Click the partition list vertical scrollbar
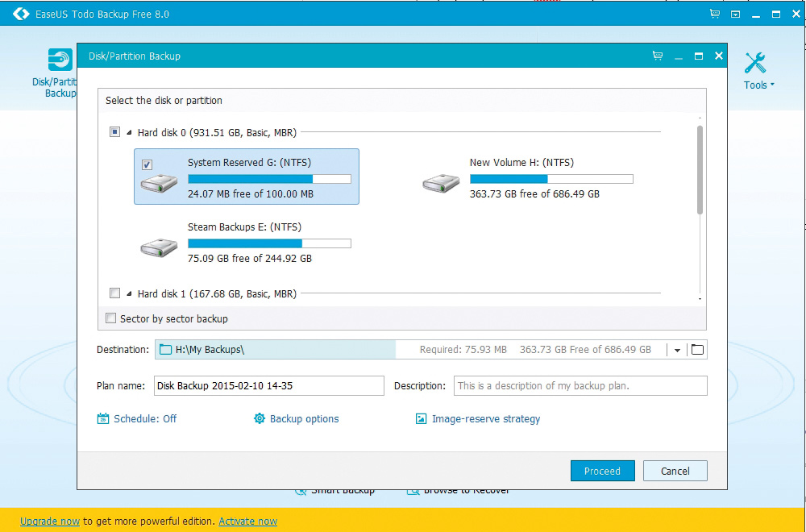 [x=700, y=169]
